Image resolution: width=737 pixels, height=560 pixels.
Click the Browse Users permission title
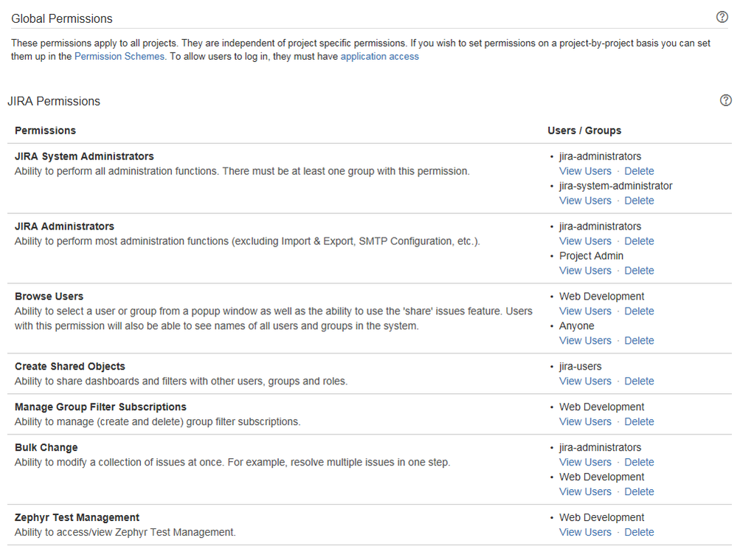pos(49,297)
